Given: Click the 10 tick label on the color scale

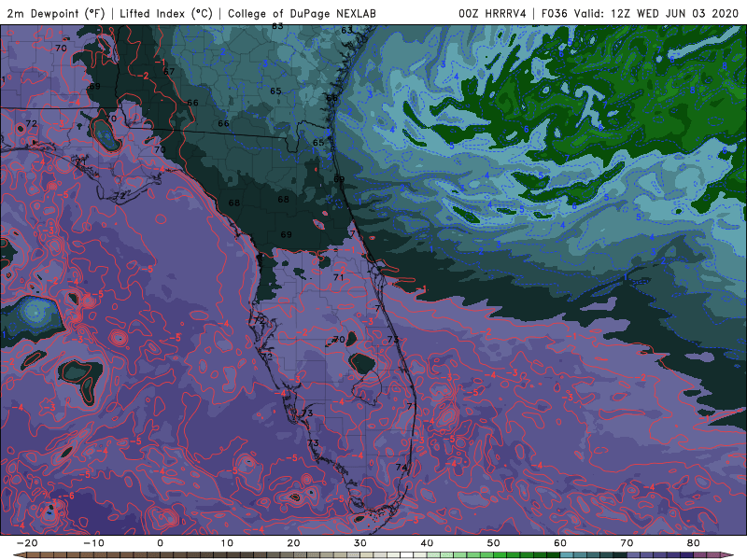Looking at the screenshot, I should 227,543.
